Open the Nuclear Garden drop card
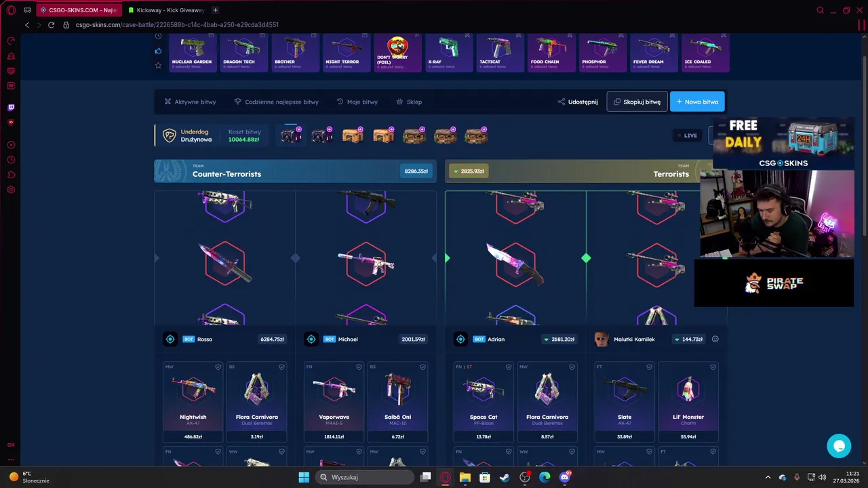Image resolution: width=868 pixels, height=488 pixels. pyautogui.click(x=193, y=52)
